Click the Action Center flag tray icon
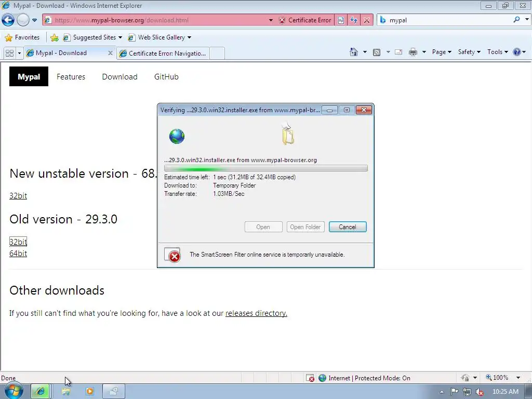The height and width of the screenshot is (399, 532). click(x=454, y=392)
